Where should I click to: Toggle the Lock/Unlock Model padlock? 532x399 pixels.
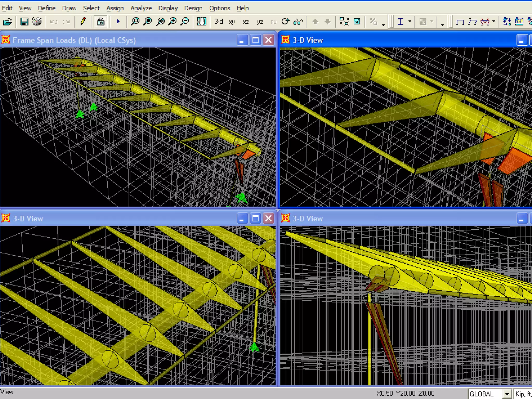[x=101, y=22]
